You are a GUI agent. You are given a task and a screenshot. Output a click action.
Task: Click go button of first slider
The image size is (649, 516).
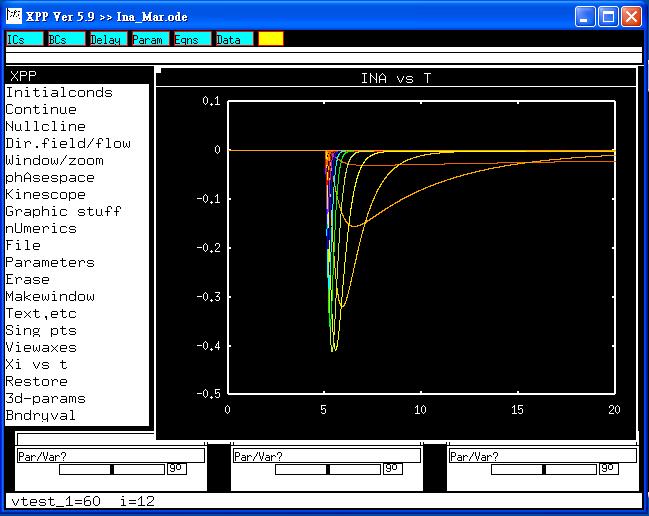click(x=177, y=468)
